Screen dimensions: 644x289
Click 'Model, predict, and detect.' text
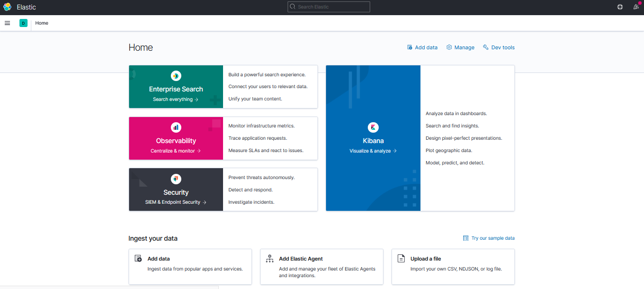455,163
